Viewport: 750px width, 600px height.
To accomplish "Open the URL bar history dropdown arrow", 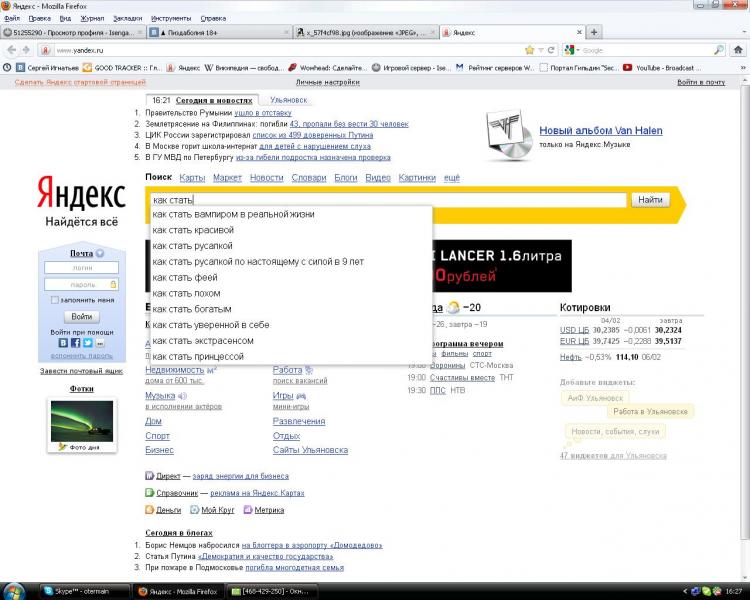I will (x=540, y=50).
